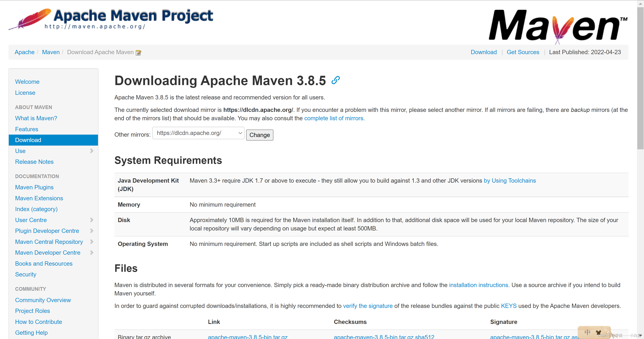Open Security sidebar link
The height and width of the screenshot is (339, 644).
point(26,274)
